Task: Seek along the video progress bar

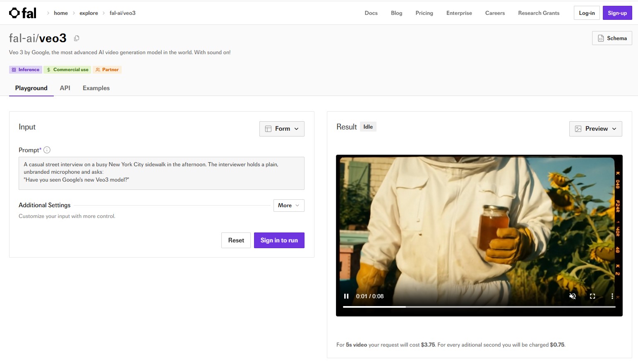Action: click(x=479, y=307)
